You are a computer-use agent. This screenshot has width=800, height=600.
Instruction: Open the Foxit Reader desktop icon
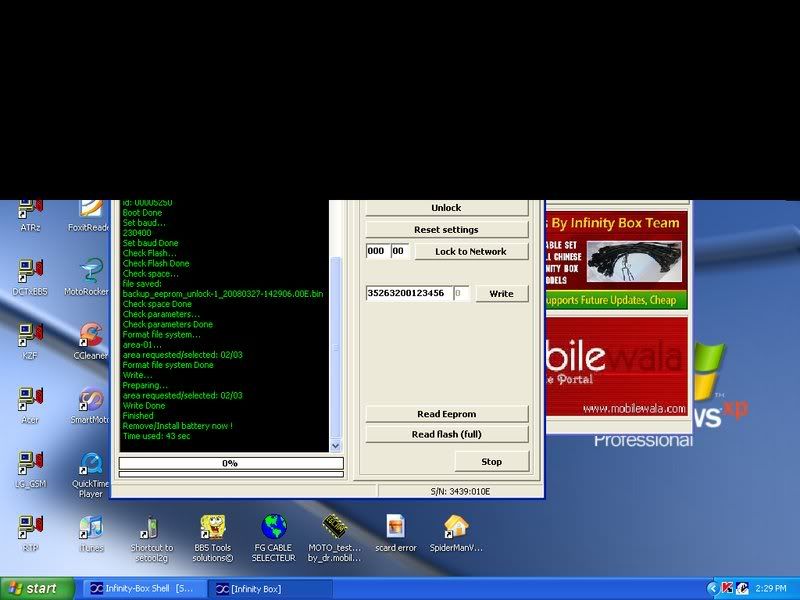(x=90, y=216)
